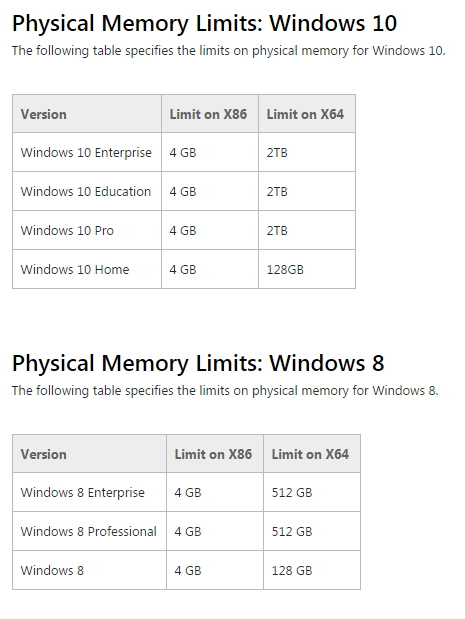Select the Version header in Windows 10 table
The height and width of the screenshot is (619, 465).
coord(87,114)
